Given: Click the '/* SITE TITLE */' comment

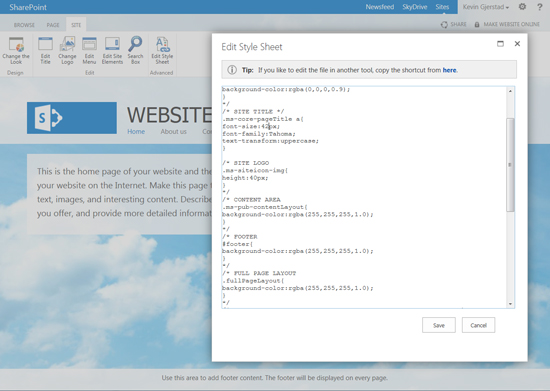Looking at the screenshot, I should (x=253, y=112).
